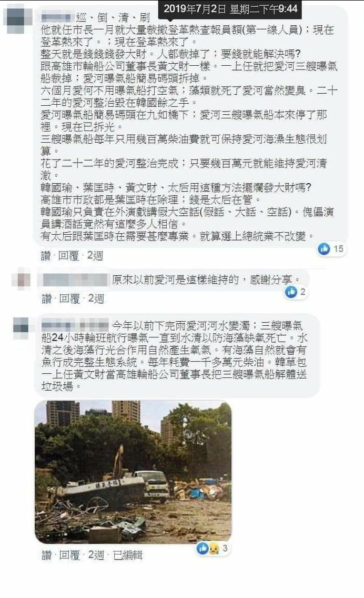Click the 2週 timestamp under the first comment
364x598 pixels.
(x=95, y=255)
